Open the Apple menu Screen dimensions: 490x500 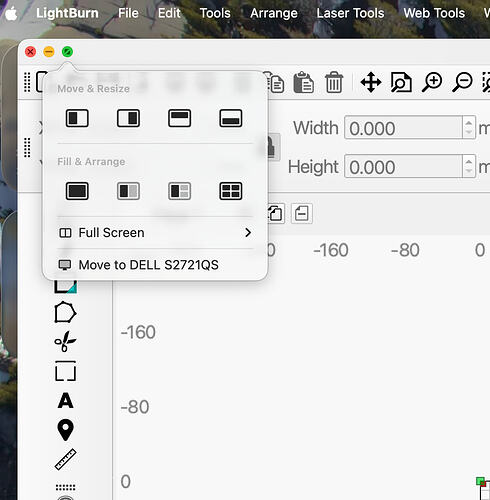pos(11,14)
